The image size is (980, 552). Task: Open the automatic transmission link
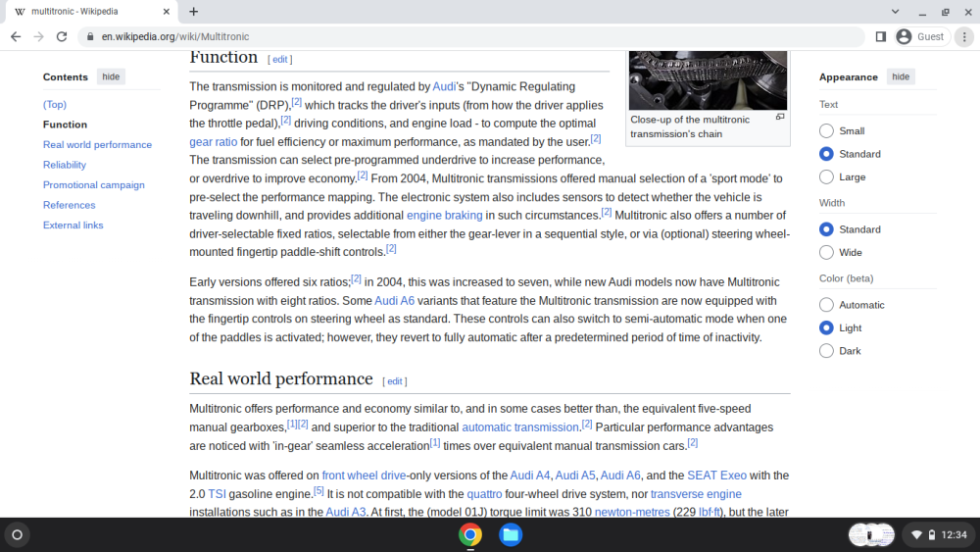click(520, 427)
